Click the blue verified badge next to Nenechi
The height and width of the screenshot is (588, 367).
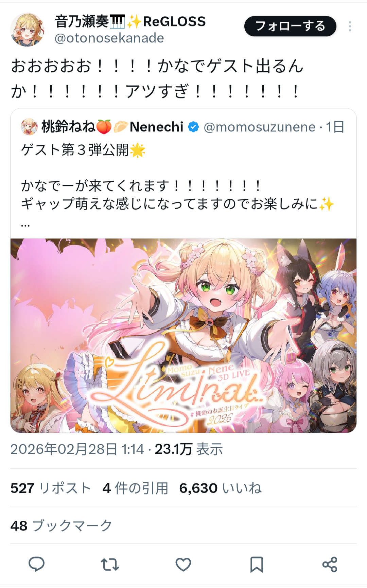[x=193, y=127]
